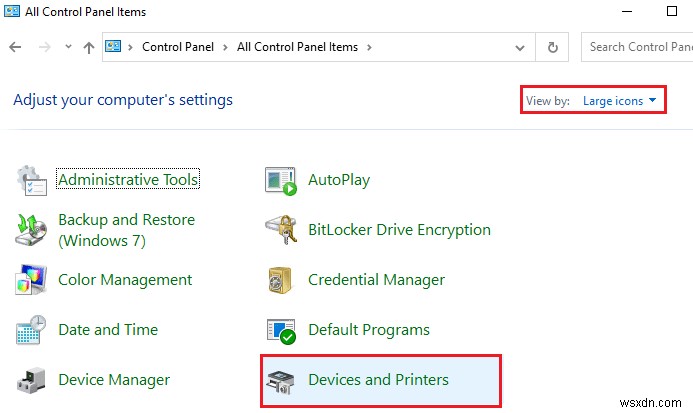This screenshot has height=413, width=693.
Task: Open Date and Time calendar icon
Action: click(31, 330)
